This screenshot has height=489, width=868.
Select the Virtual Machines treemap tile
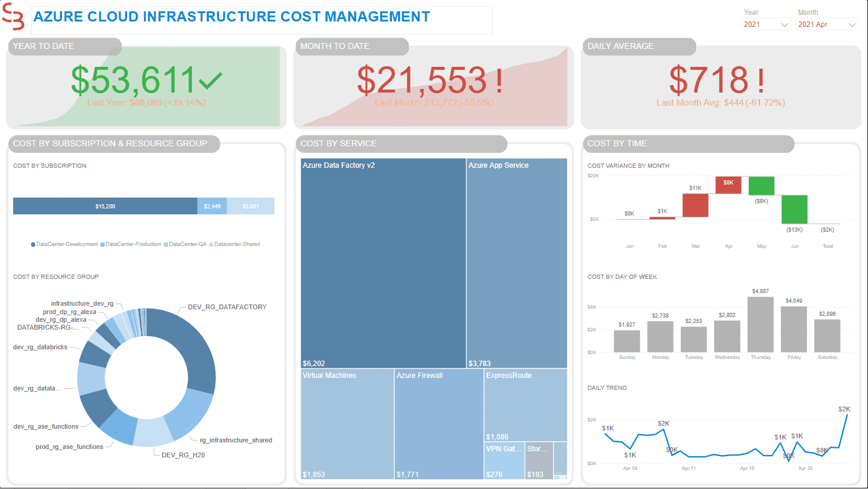point(347,424)
